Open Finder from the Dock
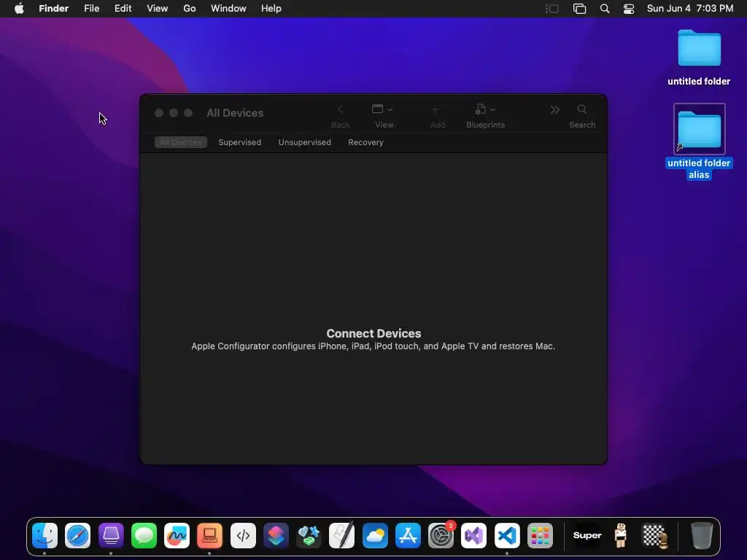Screen dimensions: 747x560 pyautogui.click(x=44, y=536)
